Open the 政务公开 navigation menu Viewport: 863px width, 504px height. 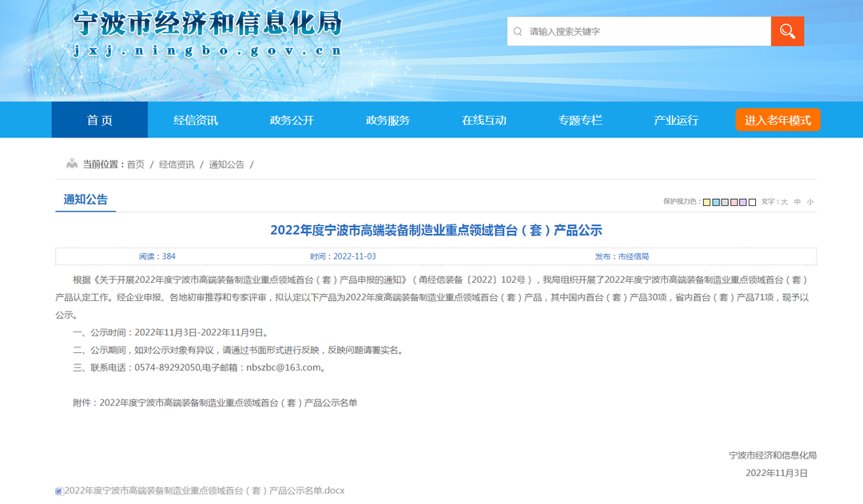click(292, 120)
